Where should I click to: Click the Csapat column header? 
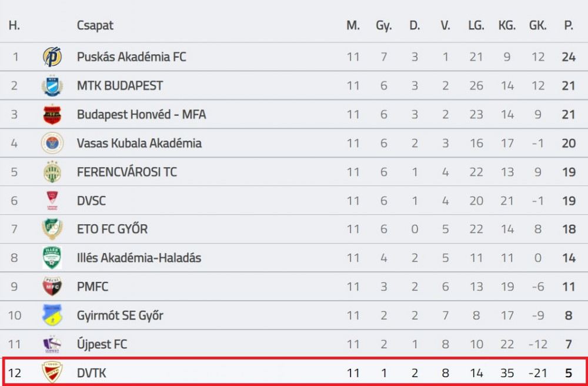[95, 25]
